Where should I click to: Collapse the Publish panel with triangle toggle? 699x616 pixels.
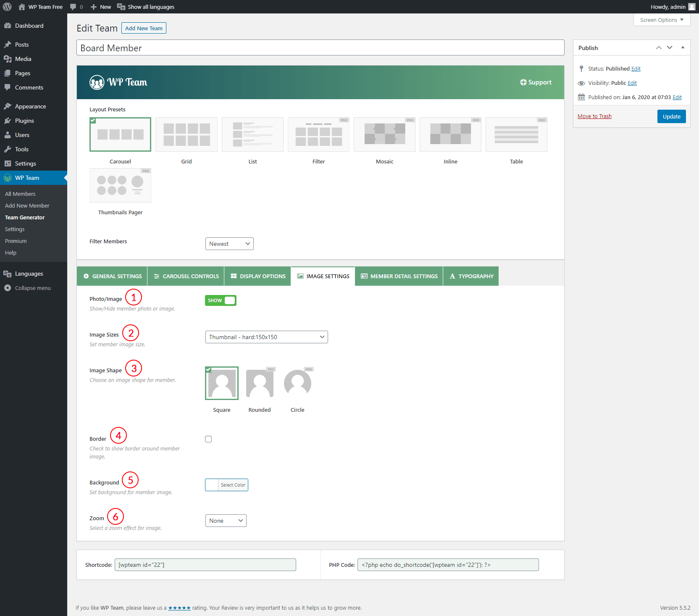(x=683, y=47)
